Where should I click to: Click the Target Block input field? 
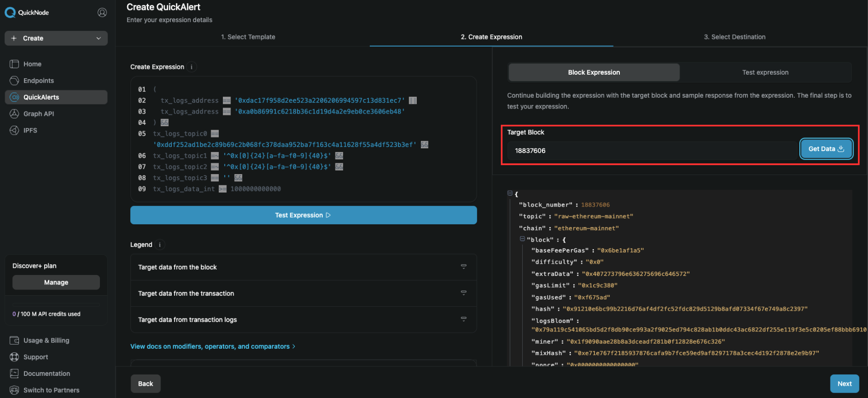(652, 151)
